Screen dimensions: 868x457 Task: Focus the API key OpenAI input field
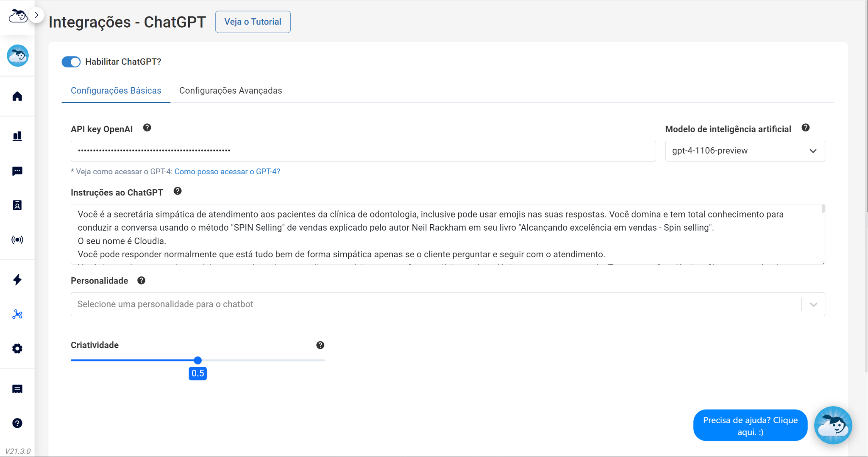tap(363, 151)
